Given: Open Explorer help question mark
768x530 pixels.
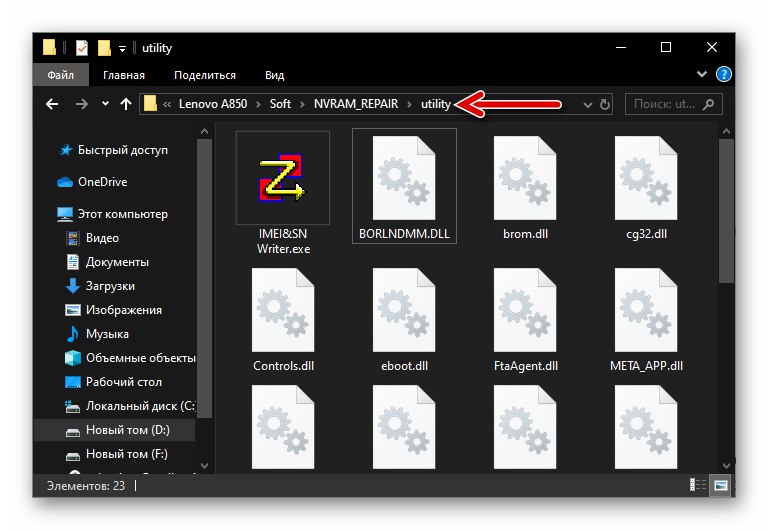Looking at the screenshot, I should pyautogui.click(x=723, y=74).
